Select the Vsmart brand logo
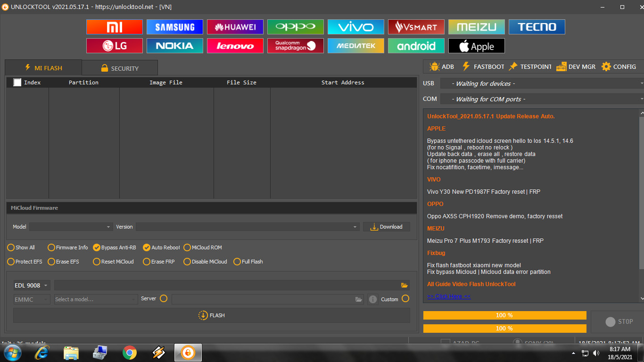Viewport: 644px width, 362px height. click(x=416, y=27)
